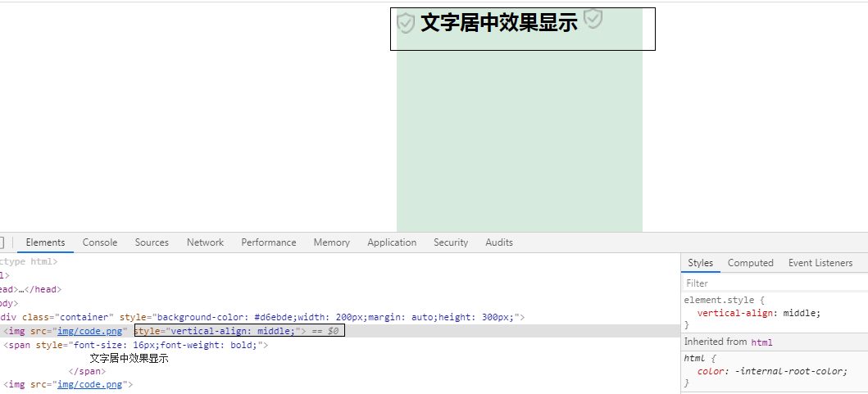The image size is (868, 394).
Task: Open the Event Listeners sidebar tab
Action: click(820, 263)
